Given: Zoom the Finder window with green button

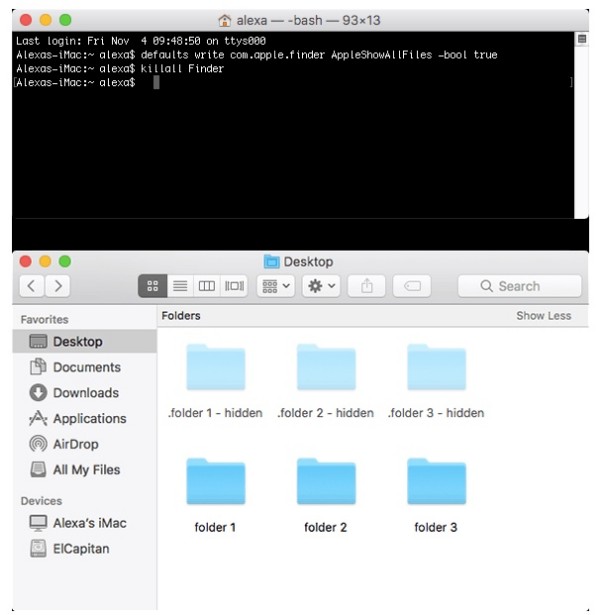Looking at the screenshot, I should pos(65,261).
